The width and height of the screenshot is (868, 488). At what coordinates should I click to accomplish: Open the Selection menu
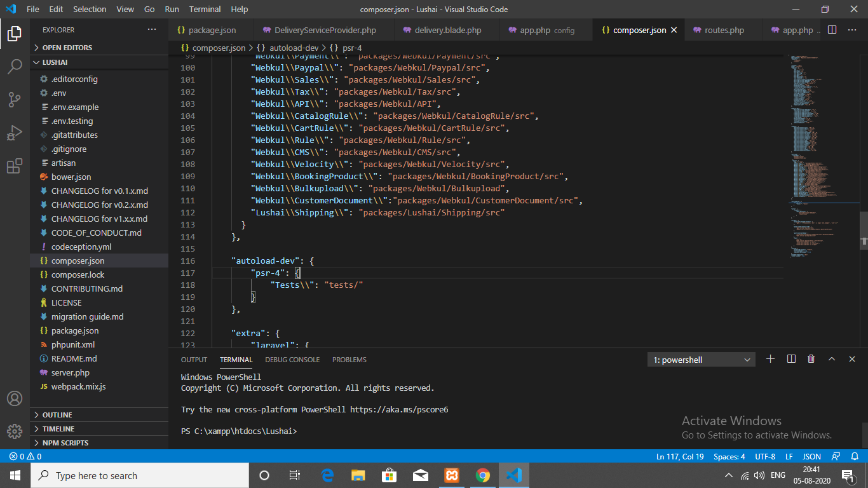pyautogui.click(x=90, y=10)
